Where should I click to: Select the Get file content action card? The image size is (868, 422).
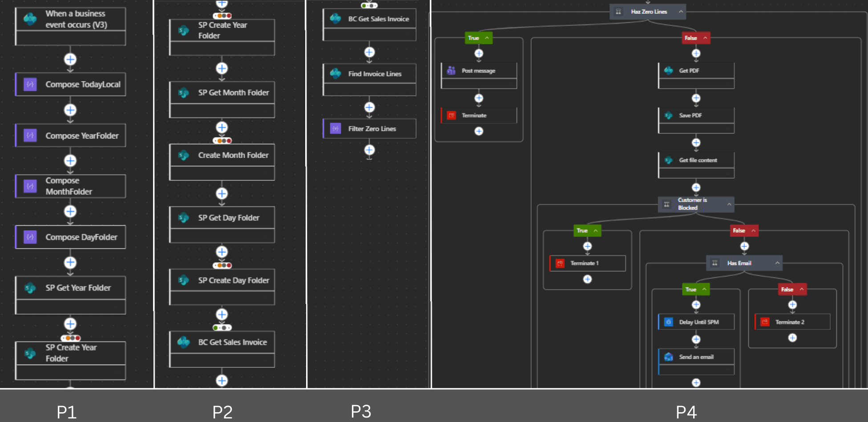click(696, 160)
